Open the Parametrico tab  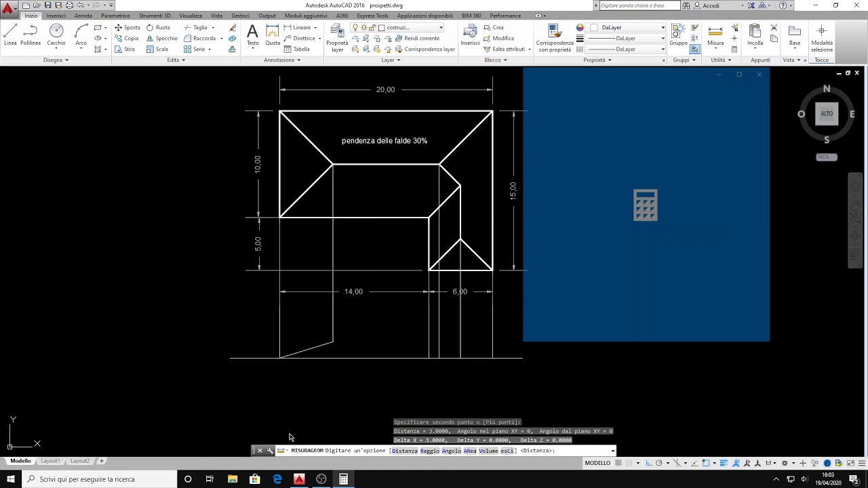click(x=115, y=16)
